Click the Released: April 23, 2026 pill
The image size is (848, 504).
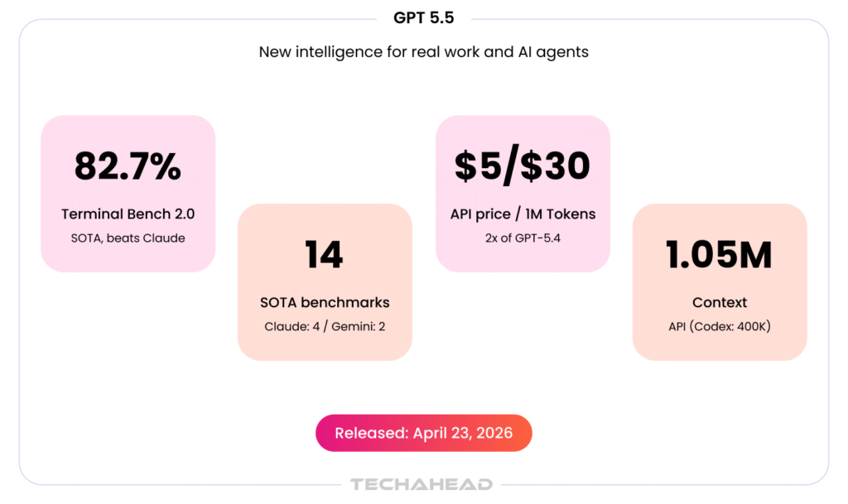click(423, 433)
